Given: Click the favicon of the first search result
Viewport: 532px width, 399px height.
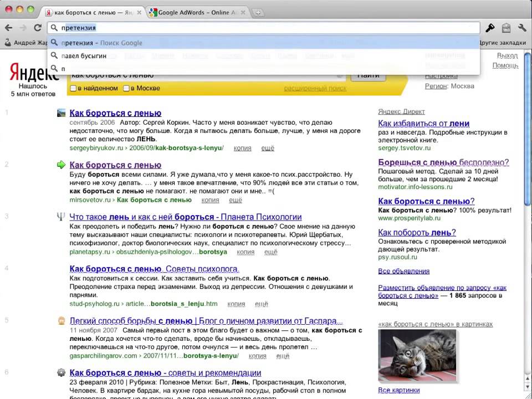Looking at the screenshot, I should (61, 113).
